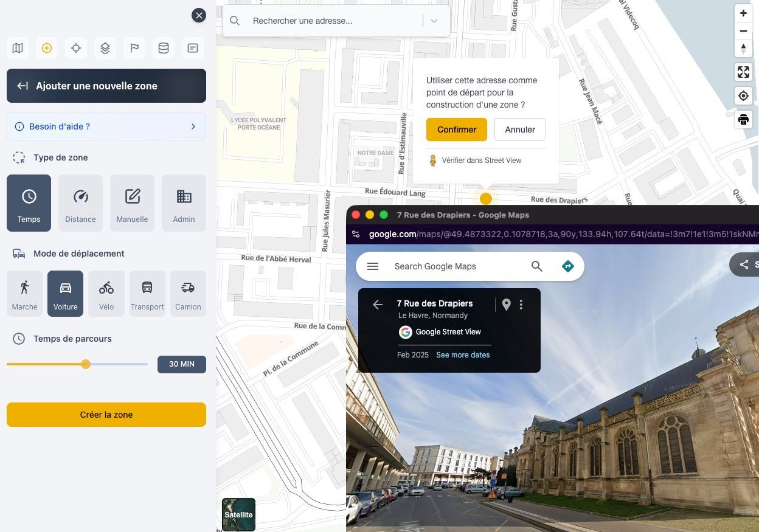Viewport: 759px width, 532px height.
Task: Click the flag icon in sidebar toolbar
Action: 134,48
